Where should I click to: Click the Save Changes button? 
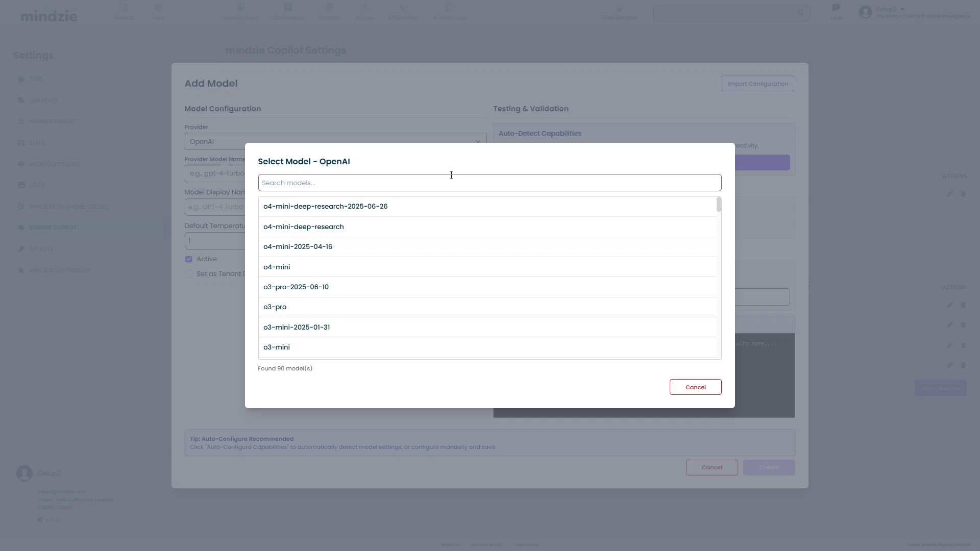[940, 387]
